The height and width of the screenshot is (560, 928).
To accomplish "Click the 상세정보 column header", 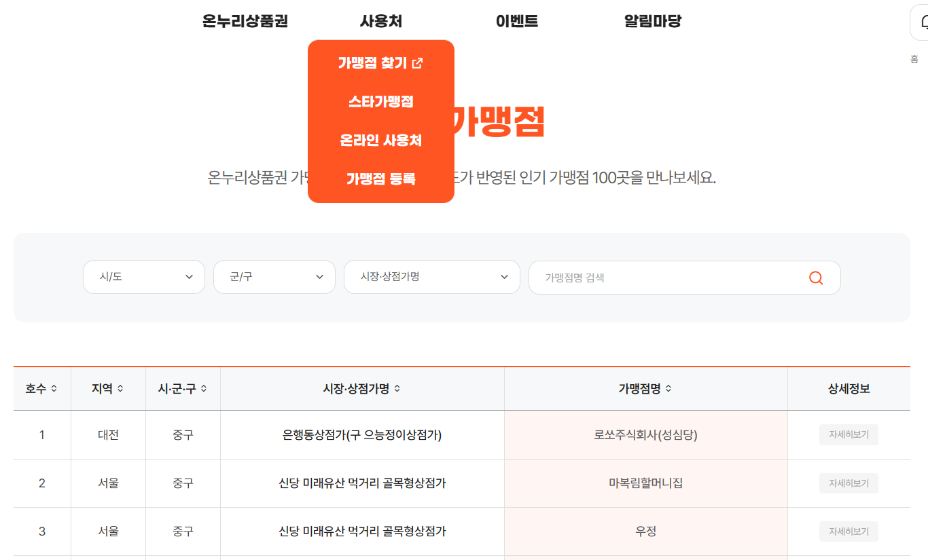I will [849, 389].
